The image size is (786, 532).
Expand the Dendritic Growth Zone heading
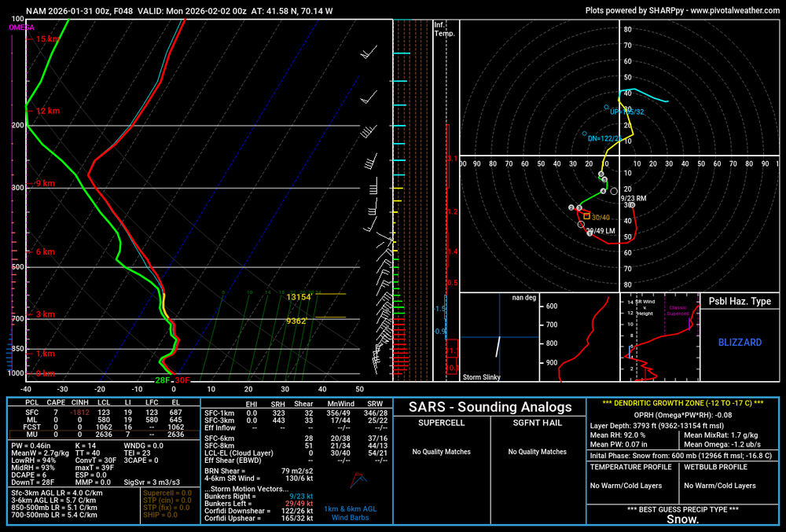682,403
